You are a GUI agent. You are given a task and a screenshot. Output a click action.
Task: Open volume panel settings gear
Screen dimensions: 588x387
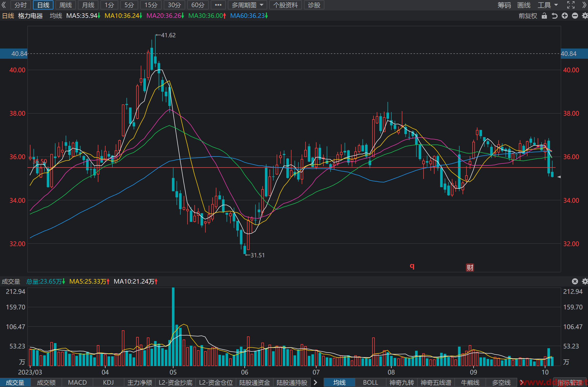point(585,281)
